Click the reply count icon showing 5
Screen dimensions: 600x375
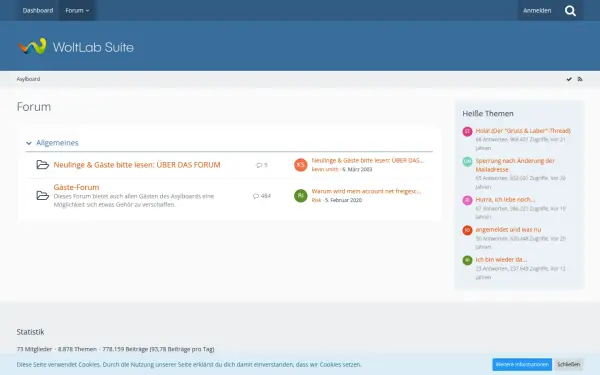259,165
